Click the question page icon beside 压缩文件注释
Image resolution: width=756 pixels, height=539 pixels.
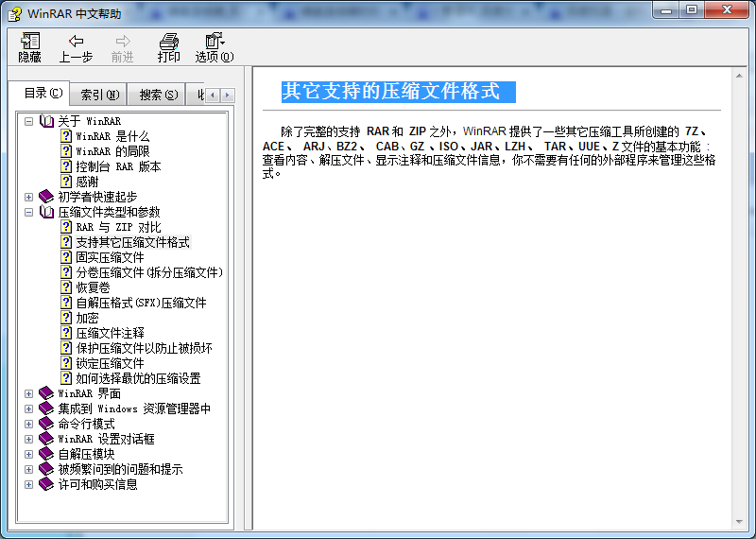coord(66,333)
